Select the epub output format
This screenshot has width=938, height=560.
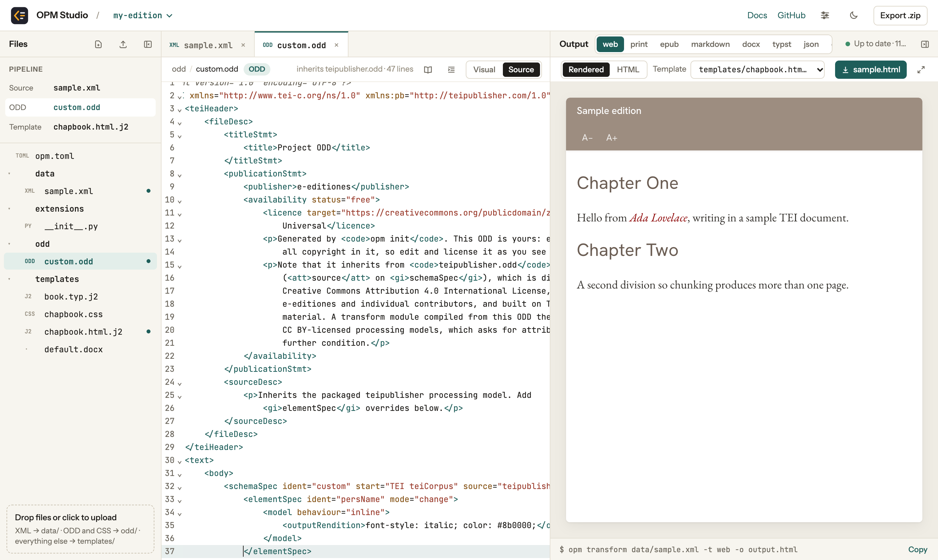(669, 44)
